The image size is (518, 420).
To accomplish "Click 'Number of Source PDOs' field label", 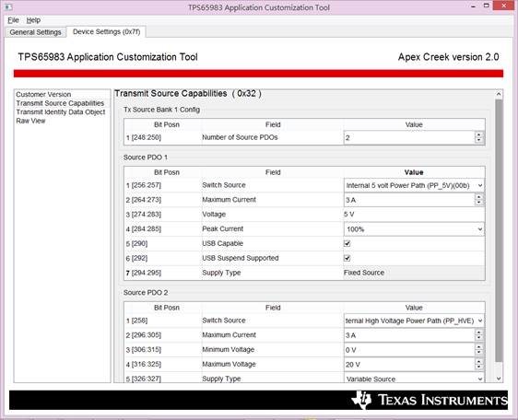I will 240,137.
